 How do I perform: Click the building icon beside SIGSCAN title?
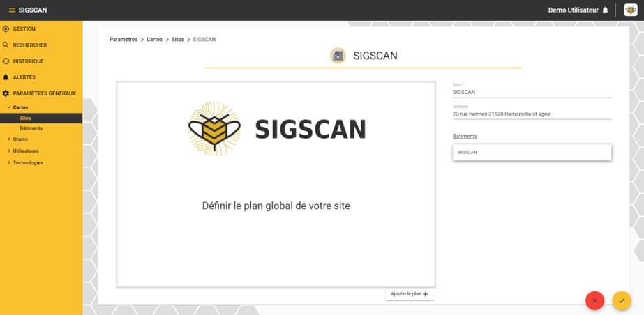pyautogui.click(x=338, y=55)
